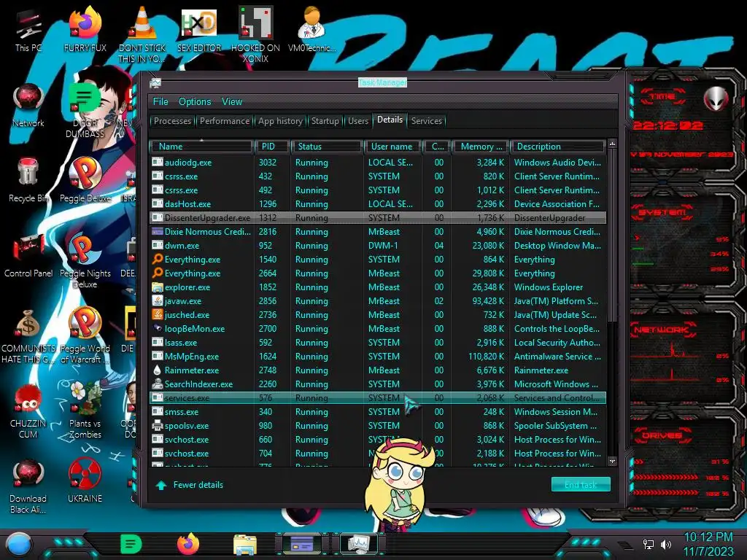
Task: Sort by the Status column header
Action: click(x=327, y=147)
